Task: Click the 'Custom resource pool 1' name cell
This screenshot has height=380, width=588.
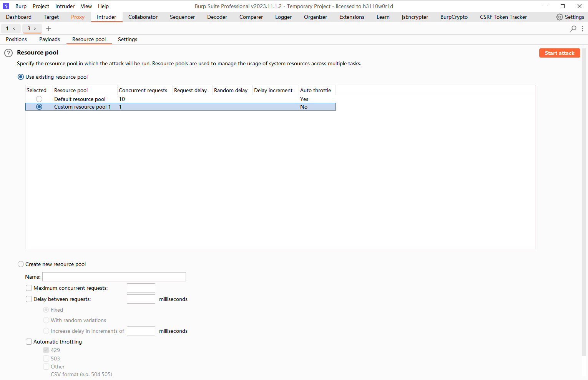Action: (x=85, y=107)
